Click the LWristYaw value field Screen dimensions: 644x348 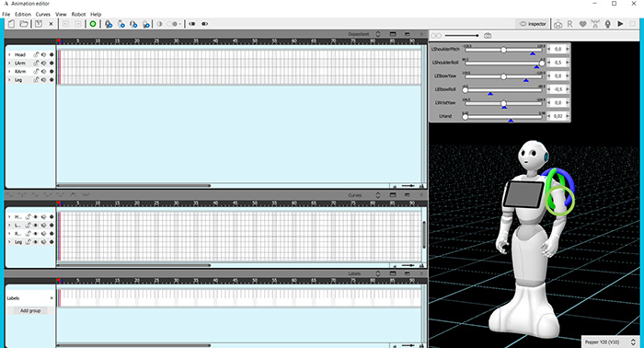point(558,103)
